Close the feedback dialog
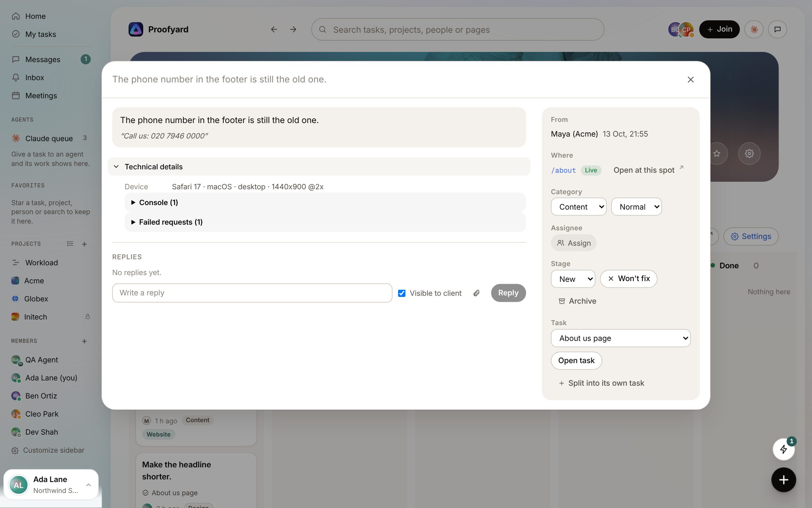The height and width of the screenshot is (508, 812). [691, 80]
